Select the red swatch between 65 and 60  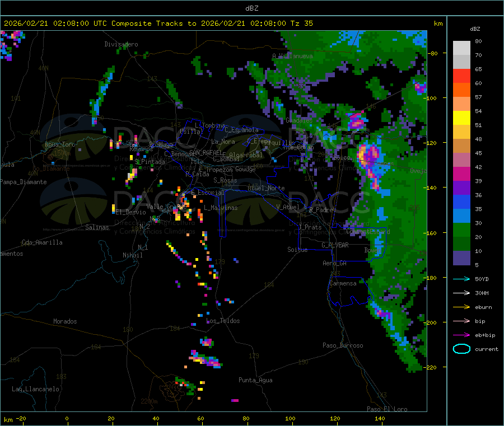tap(461, 76)
